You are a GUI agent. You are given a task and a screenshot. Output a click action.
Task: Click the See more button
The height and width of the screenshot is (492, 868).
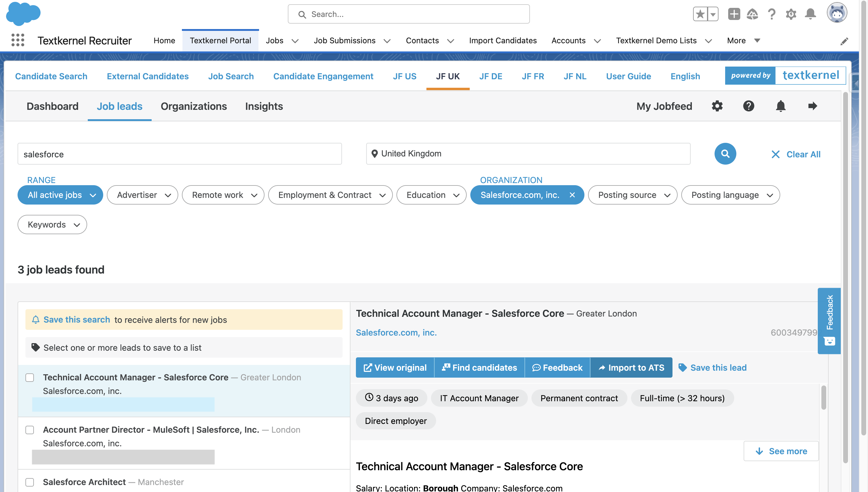click(x=781, y=451)
